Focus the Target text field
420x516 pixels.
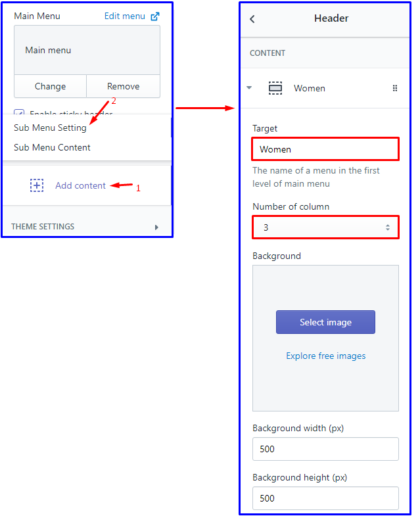pos(325,149)
